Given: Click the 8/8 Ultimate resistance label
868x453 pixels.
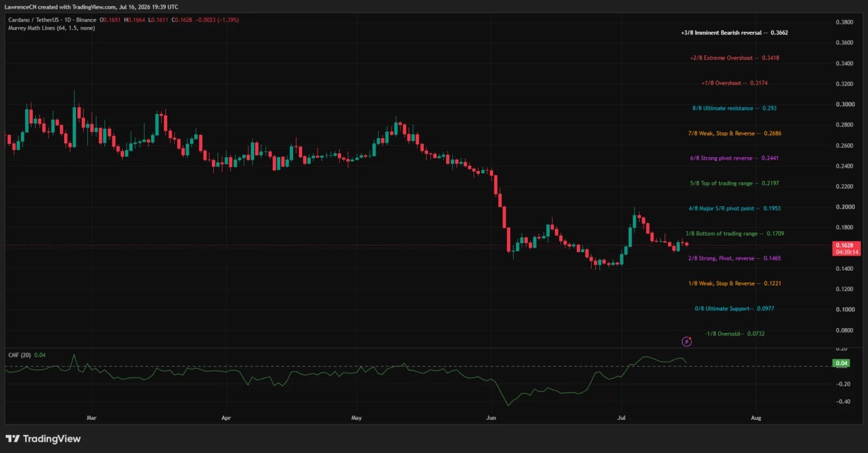Looking at the screenshot, I should click(734, 108).
